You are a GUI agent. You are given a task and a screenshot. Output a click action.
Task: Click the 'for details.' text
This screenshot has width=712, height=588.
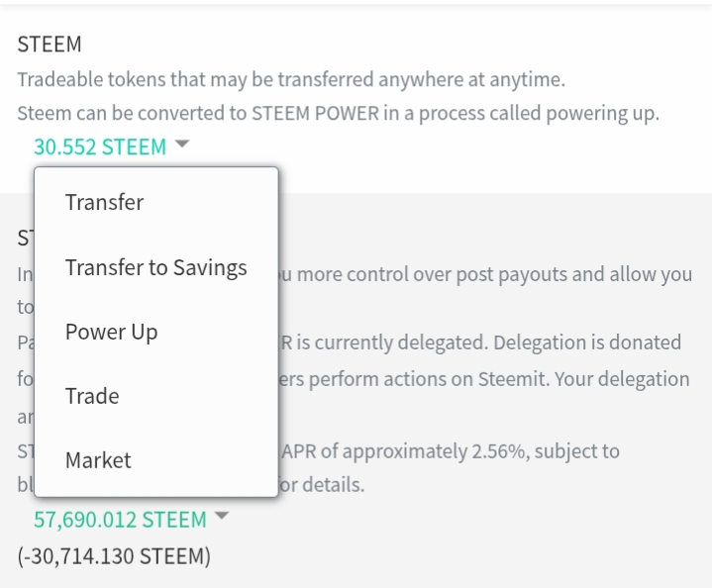pos(329,486)
